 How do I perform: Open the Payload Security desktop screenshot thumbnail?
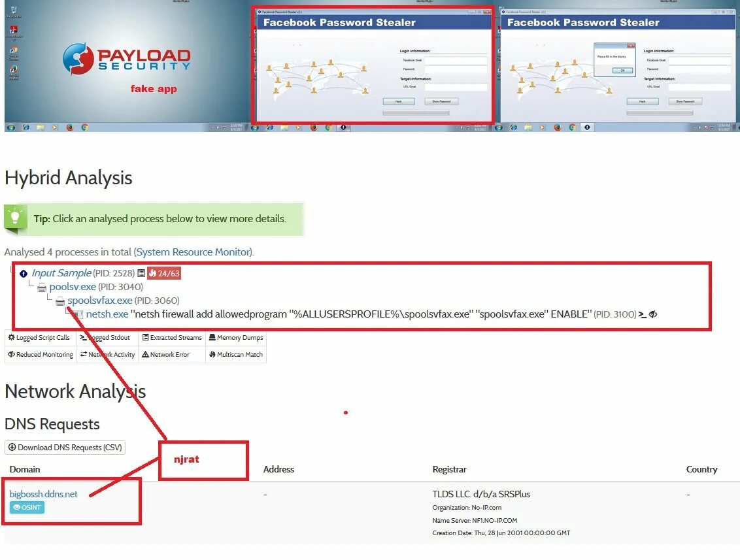126,65
